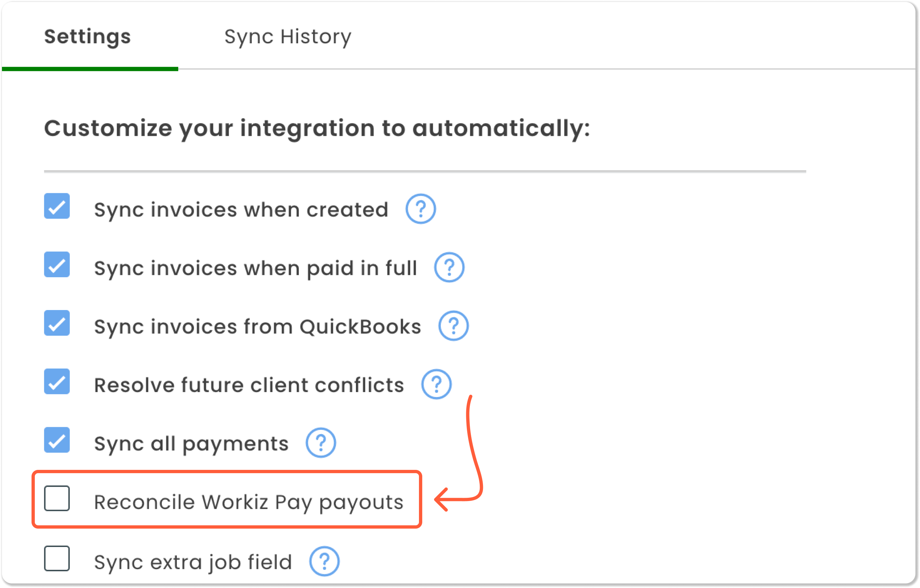This screenshot has height=588, width=920.
Task: Select the Settings tab
Action: [87, 37]
